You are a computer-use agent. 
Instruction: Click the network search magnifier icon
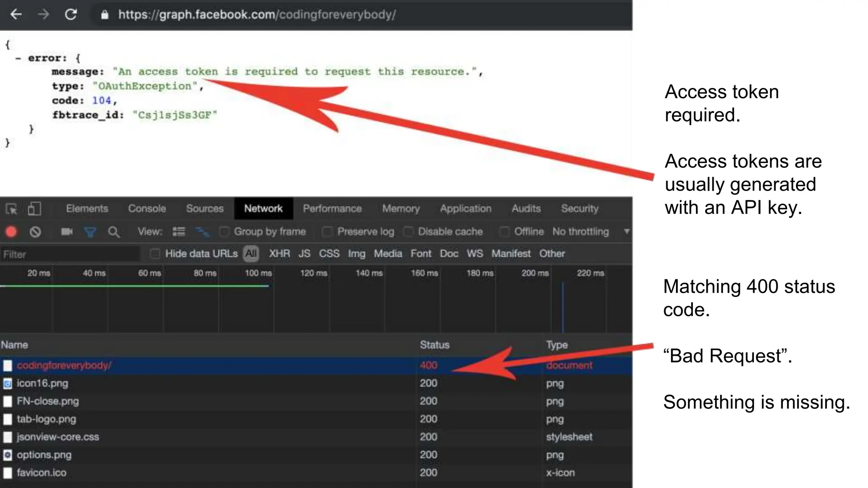pos(114,232)
